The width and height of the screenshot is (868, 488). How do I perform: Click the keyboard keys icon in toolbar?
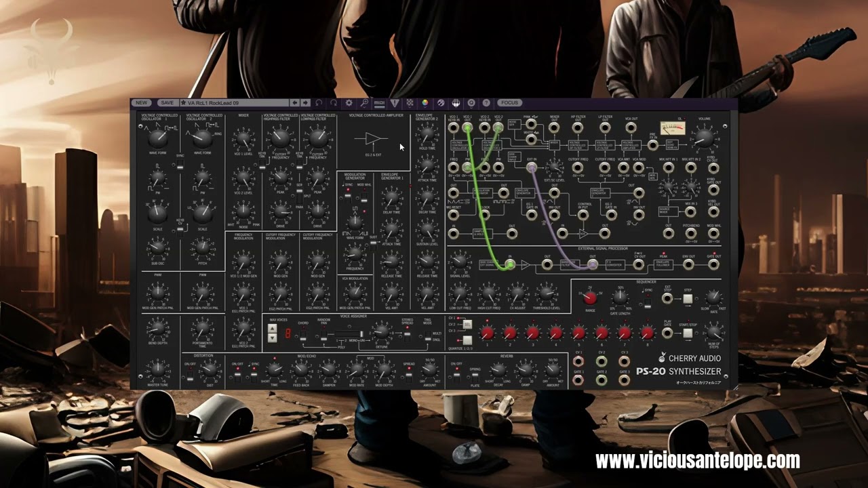(456, 103)
